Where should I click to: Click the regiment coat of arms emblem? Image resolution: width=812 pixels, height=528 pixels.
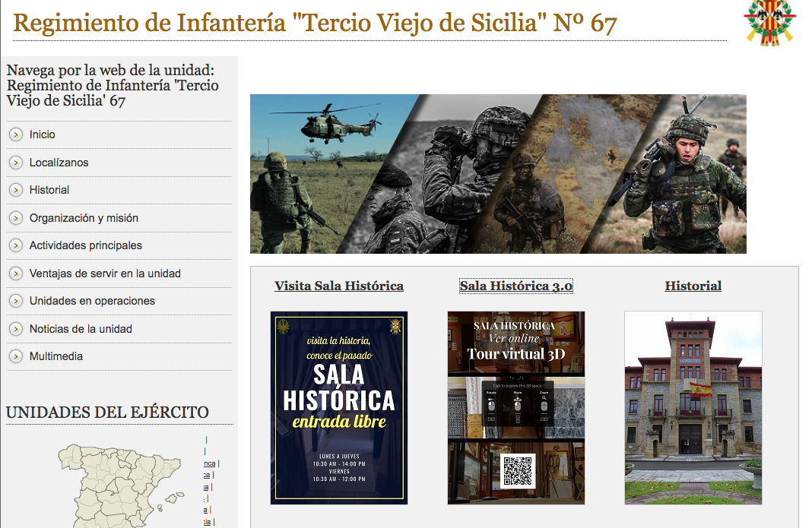[x=769, y=23]
